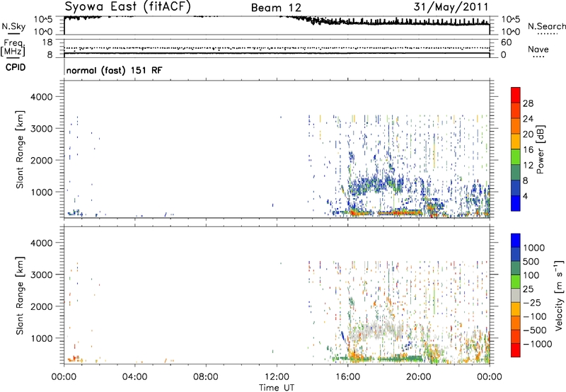
Task: Click the 'Freq. [MHz]' axis label
Action: (13, 48)
